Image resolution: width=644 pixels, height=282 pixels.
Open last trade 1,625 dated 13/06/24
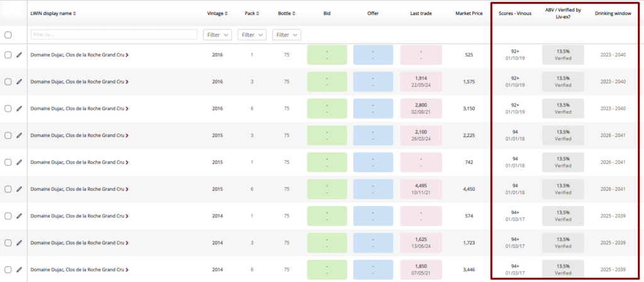point(421,242)
